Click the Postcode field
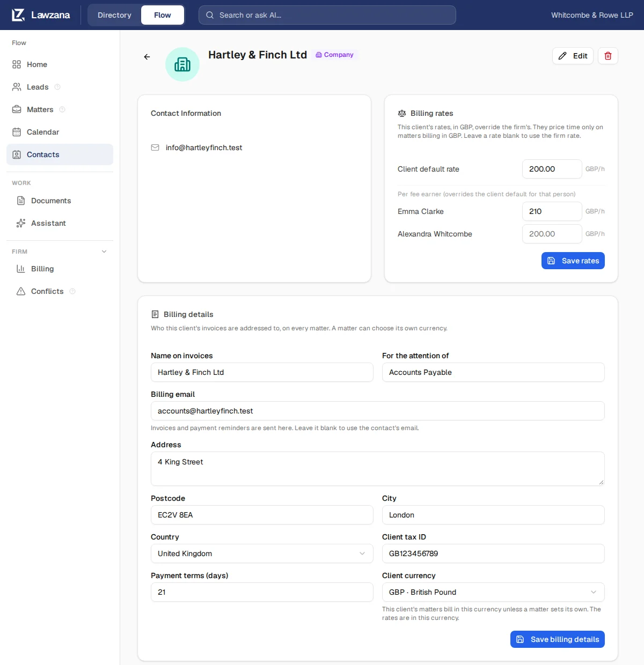The image size is (644, 665). 262,515
